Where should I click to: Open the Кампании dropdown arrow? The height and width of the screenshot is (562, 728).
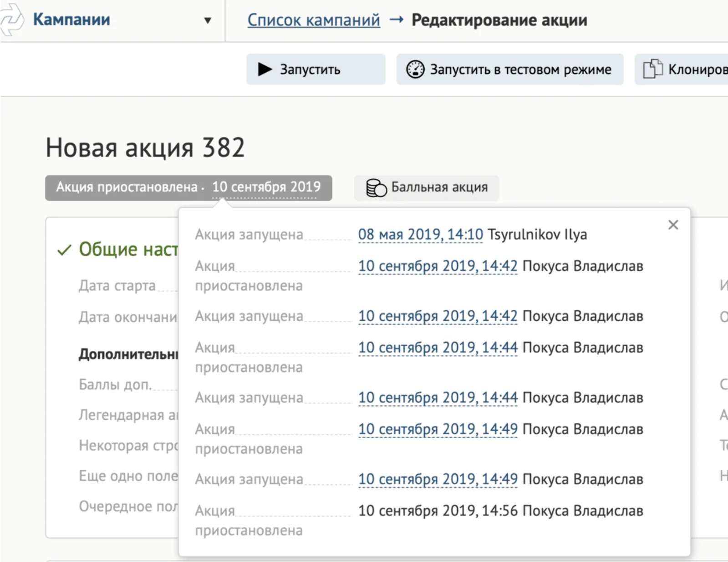(x=208, y=20)
